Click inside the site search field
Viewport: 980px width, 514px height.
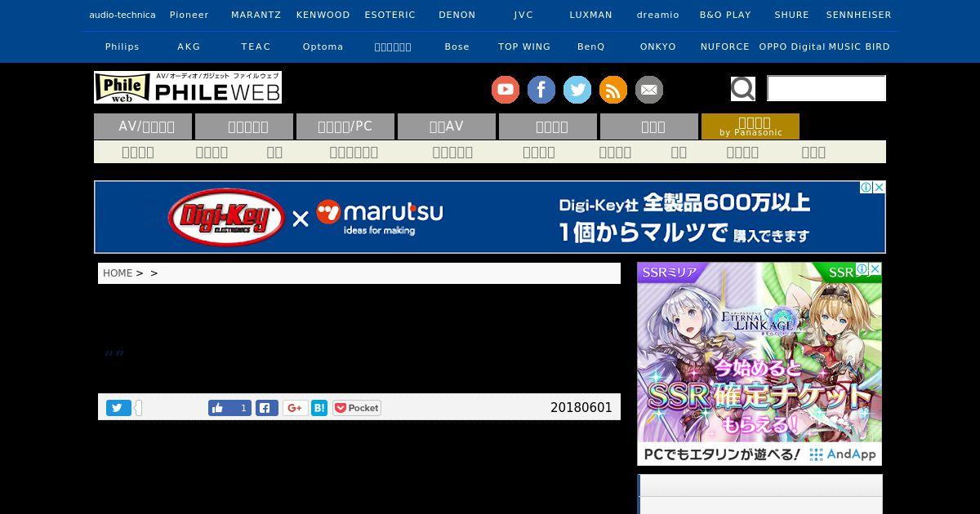tap(826, 88)
